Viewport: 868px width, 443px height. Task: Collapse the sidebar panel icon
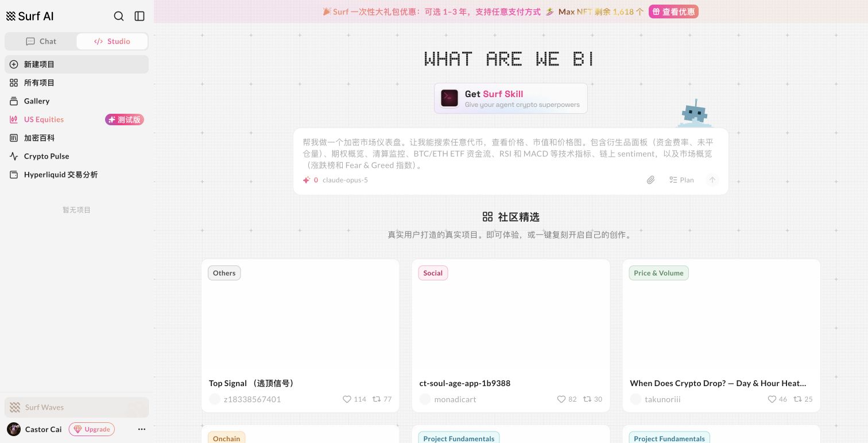[x=139, y=16]
